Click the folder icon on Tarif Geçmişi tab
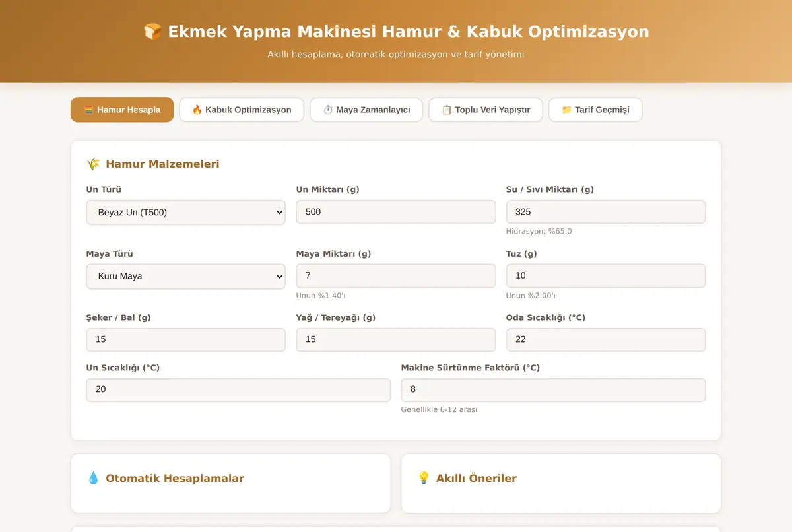792x532 pixels. 566,110
